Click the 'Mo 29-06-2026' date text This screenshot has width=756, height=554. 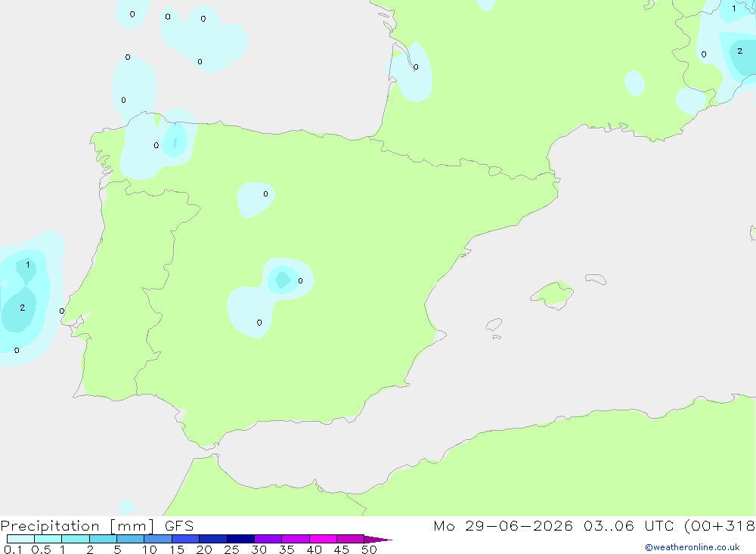[503, 526]
